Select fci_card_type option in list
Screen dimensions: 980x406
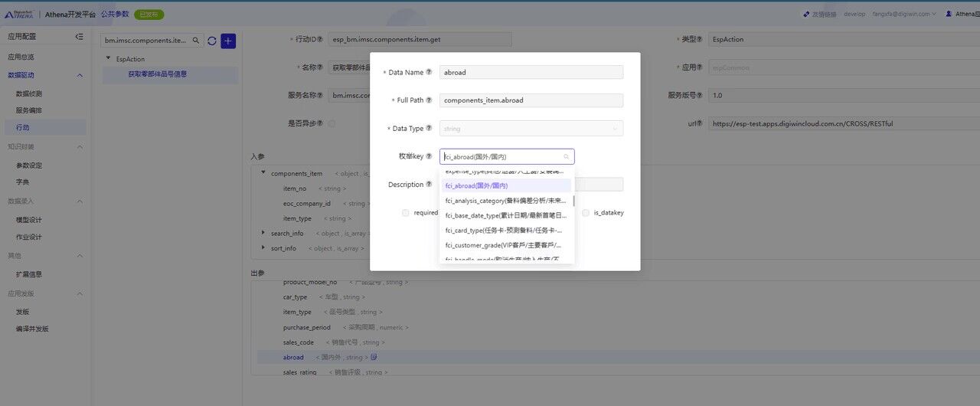coord(505,230)
